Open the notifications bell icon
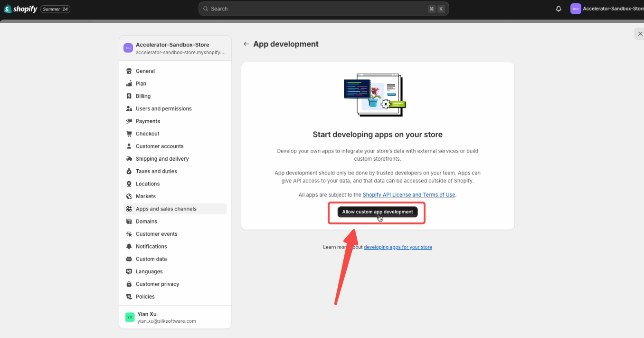The width and height of the screenshot is (644, 338). coord(559,9)
